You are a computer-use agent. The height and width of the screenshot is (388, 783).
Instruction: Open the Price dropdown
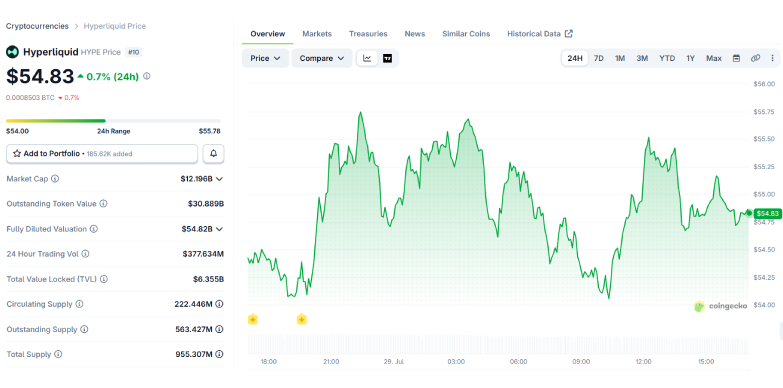[x=265, y=58]
